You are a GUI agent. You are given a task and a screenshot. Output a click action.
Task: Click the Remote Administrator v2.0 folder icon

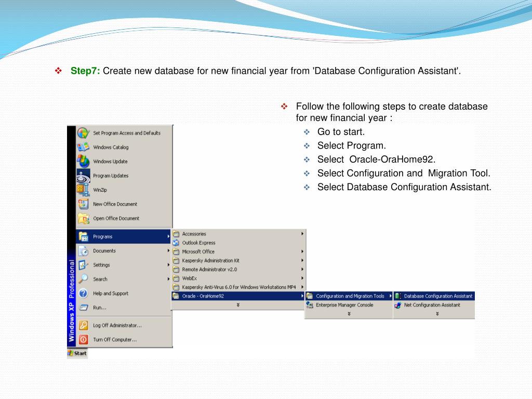[176, 269]
